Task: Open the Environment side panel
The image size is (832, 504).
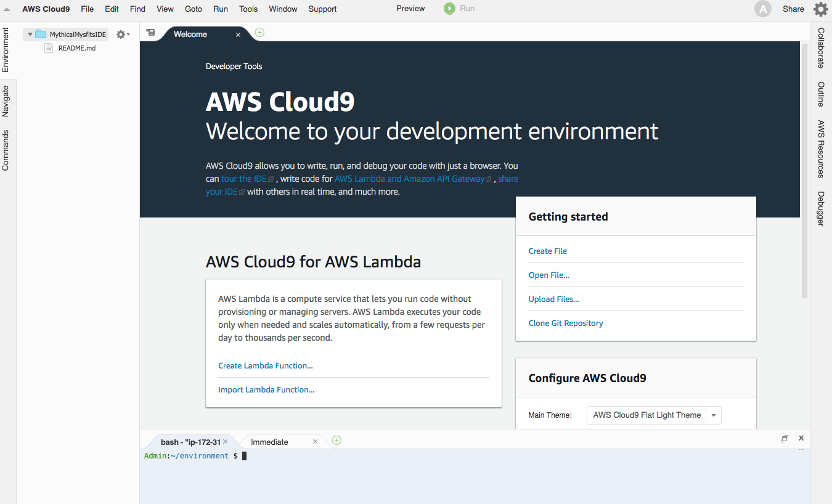Action: 6,50
